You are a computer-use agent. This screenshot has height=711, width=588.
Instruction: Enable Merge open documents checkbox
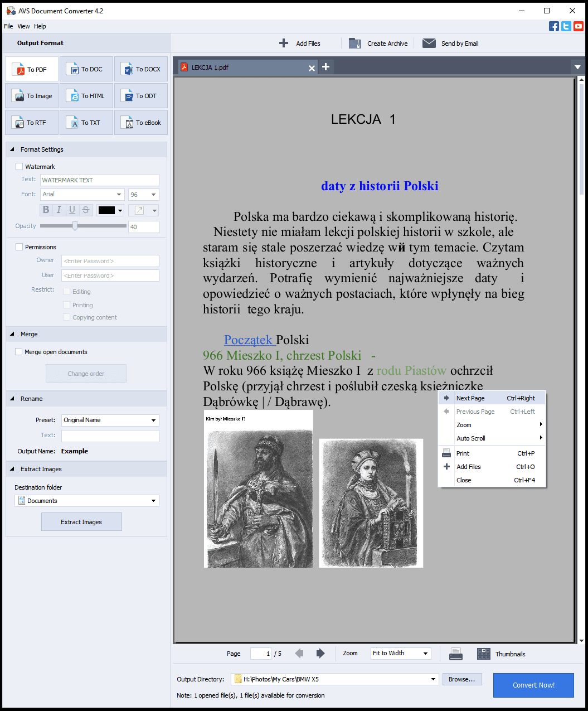click(x=19, y=351)
